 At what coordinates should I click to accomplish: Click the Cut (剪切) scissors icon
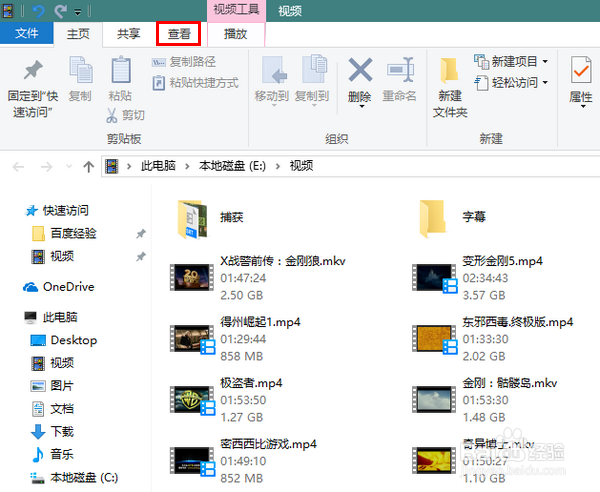pyautogui.click(x=111, y=115)
